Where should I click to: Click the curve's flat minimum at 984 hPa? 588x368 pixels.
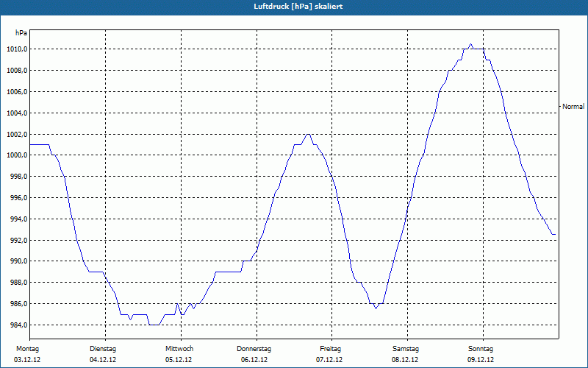(154, 325)
